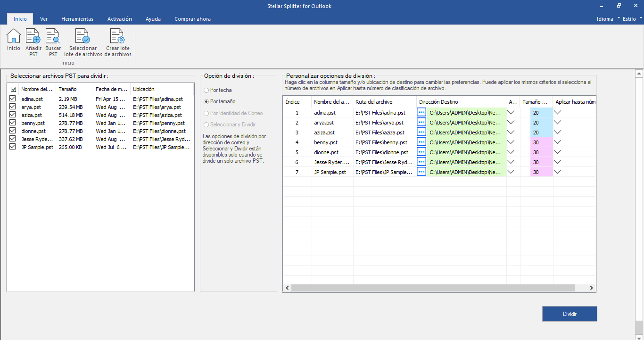
Task: Open destination browse for JP Sample.pst
Action: [x=421, y=172]
